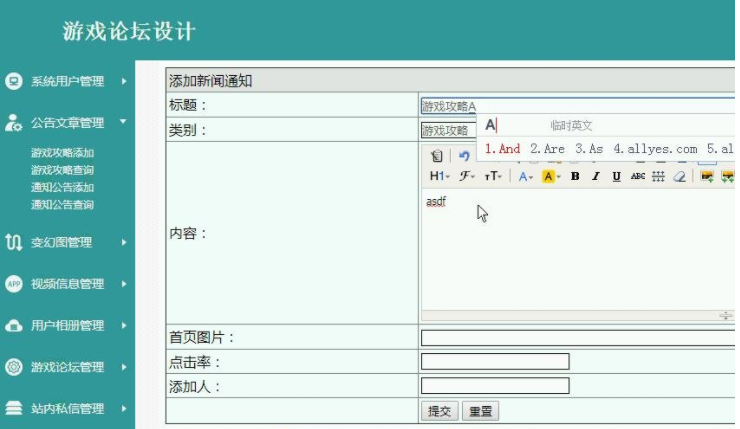Viewport: 740px width, 429px height.
Task: Open the font size tT dropdown
Action: coord(493,176)
